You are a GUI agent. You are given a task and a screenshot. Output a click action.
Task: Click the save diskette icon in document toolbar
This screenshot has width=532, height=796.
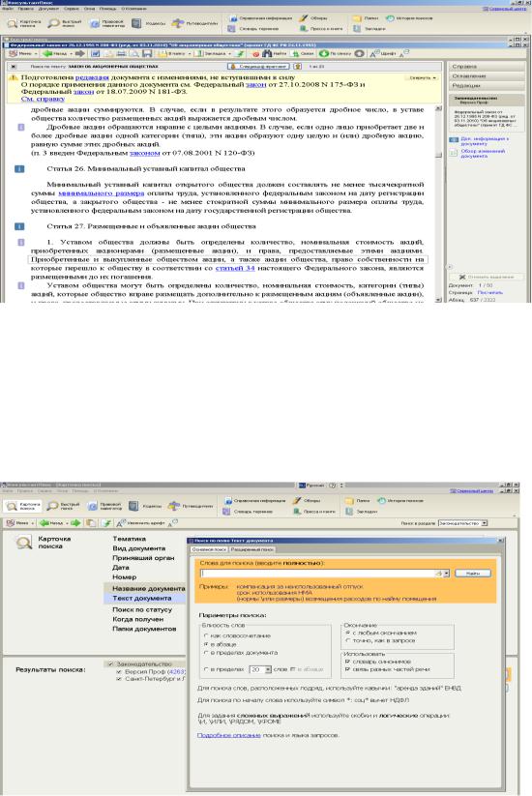(147, 53)
